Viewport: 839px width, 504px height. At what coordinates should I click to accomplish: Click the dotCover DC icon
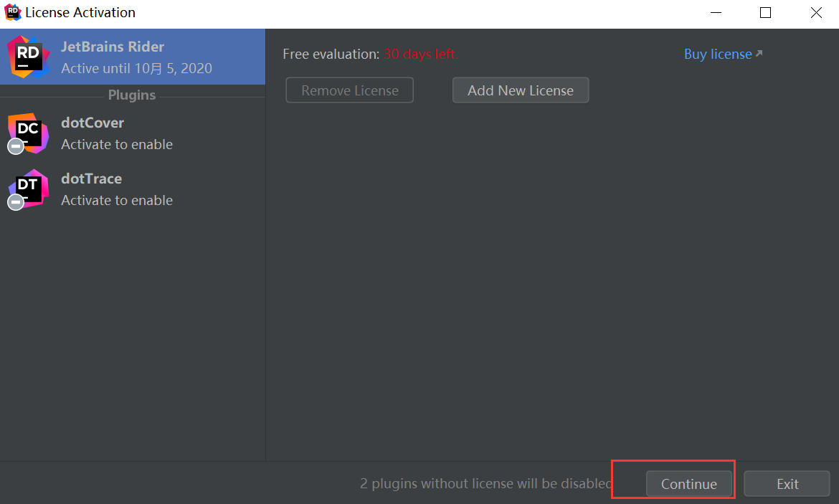[29, 133]
